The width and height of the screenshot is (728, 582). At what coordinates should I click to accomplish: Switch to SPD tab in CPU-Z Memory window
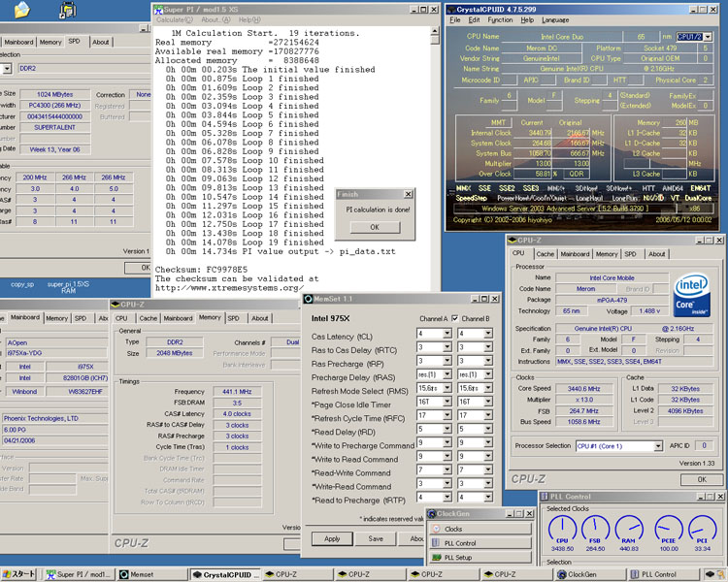234,318
